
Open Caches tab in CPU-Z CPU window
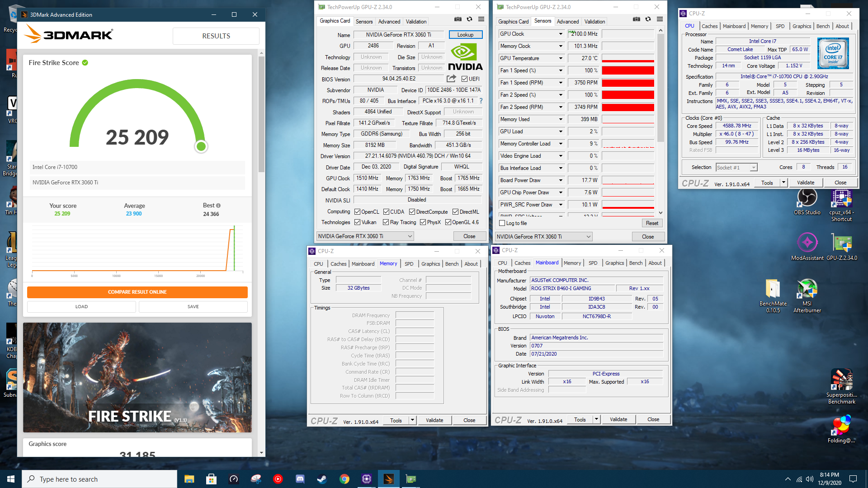[x=709, y=26]
